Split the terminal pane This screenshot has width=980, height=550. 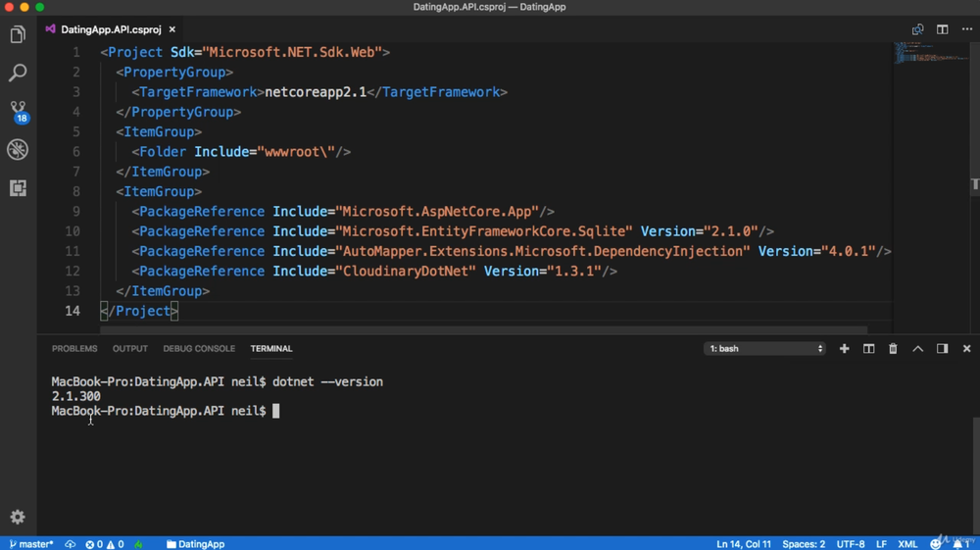[x=868, y=349]
